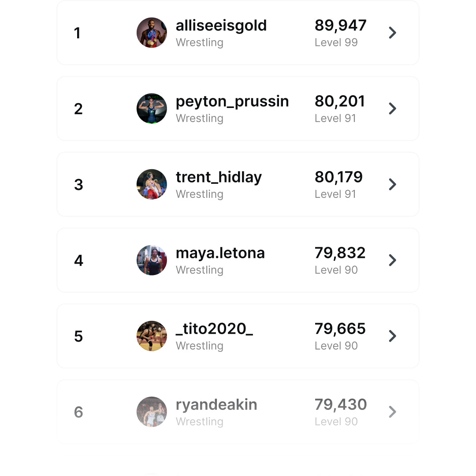The height and width of the screenshot is (476, 476).
Task: Click the 89,947 score value
Action: pos(340,26)
